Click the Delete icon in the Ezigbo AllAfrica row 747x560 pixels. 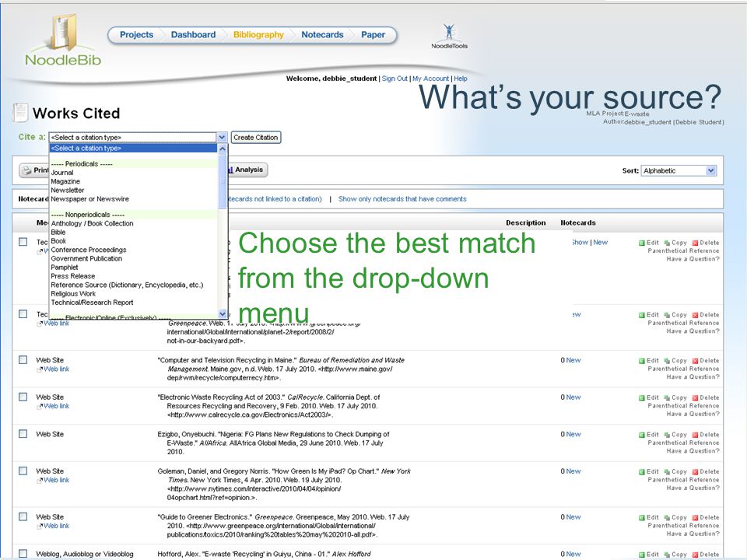(x=695, y=436)
